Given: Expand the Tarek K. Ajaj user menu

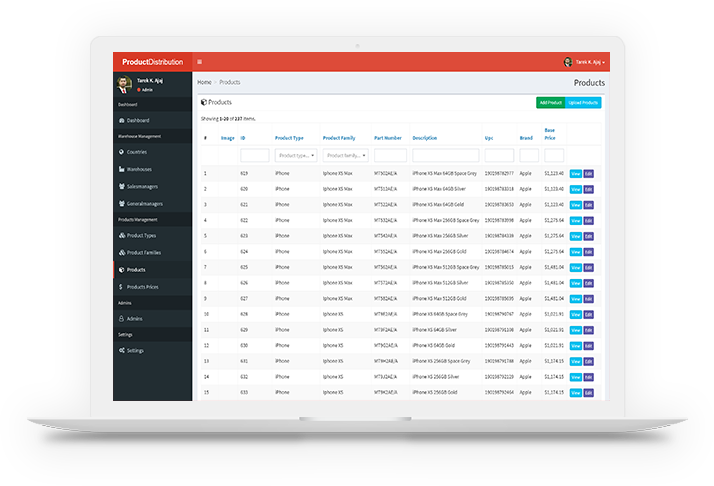Looking at the screenshot, I should [x=585, y=62].
